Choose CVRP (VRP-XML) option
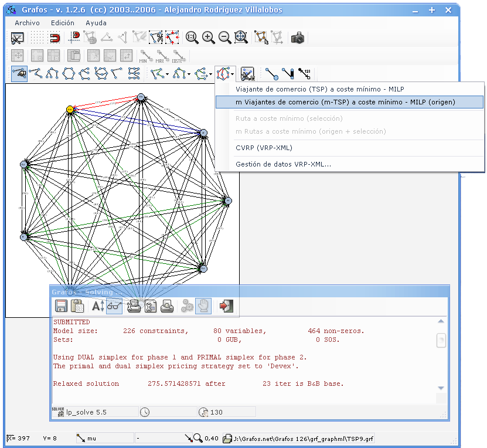 pyautogui.click(x=263, y=148)
